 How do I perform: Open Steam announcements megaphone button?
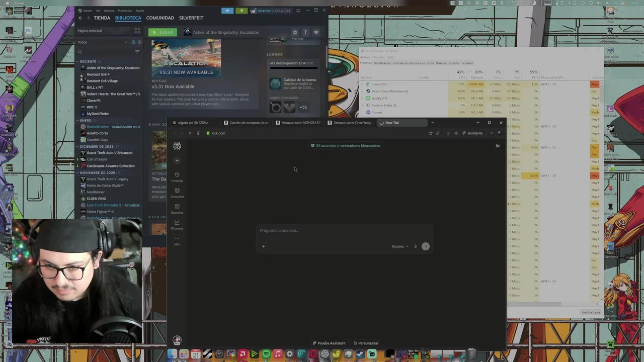227,11
